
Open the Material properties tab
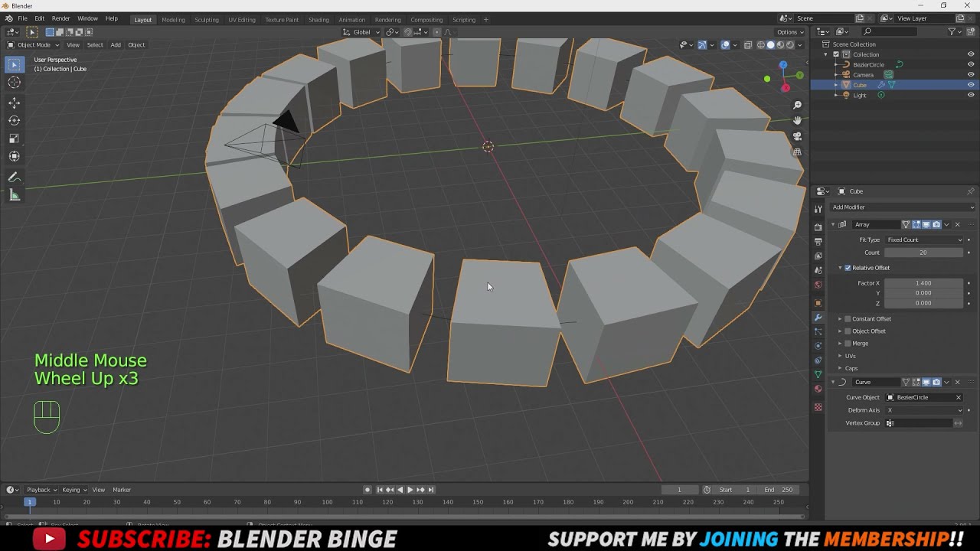click(818, 389)
